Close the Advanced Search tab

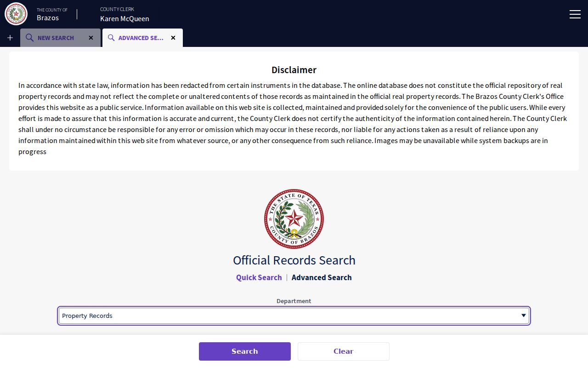pos(173,38)
